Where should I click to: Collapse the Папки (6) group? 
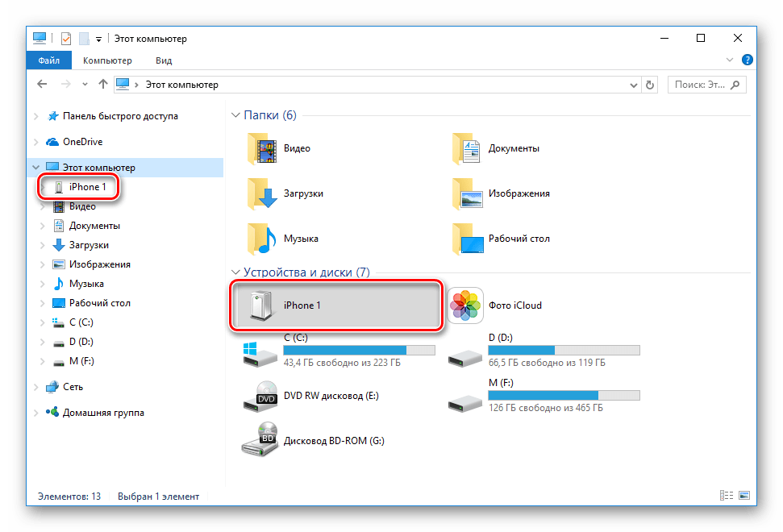(236, 115)
